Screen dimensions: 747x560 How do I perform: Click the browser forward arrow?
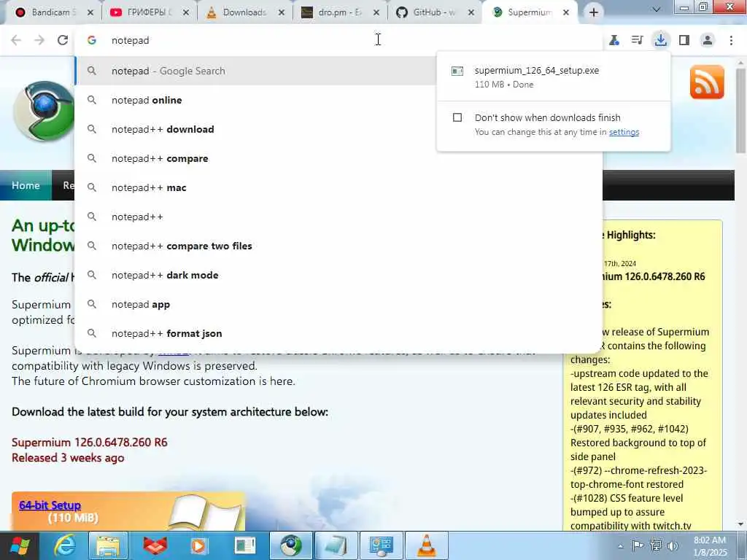click(39, 40)
